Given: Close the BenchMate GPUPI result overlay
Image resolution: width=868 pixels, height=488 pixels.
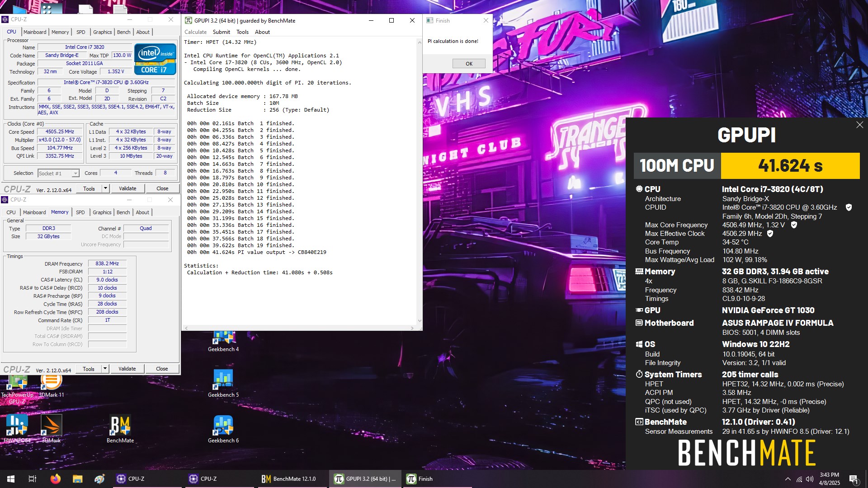Looking at the screenshot, I should pos(859,125).
